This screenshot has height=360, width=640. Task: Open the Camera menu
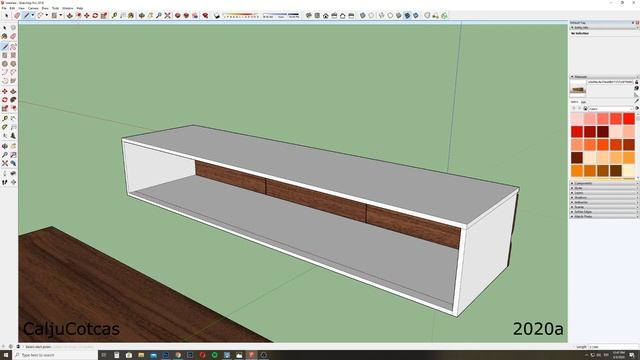33,8
